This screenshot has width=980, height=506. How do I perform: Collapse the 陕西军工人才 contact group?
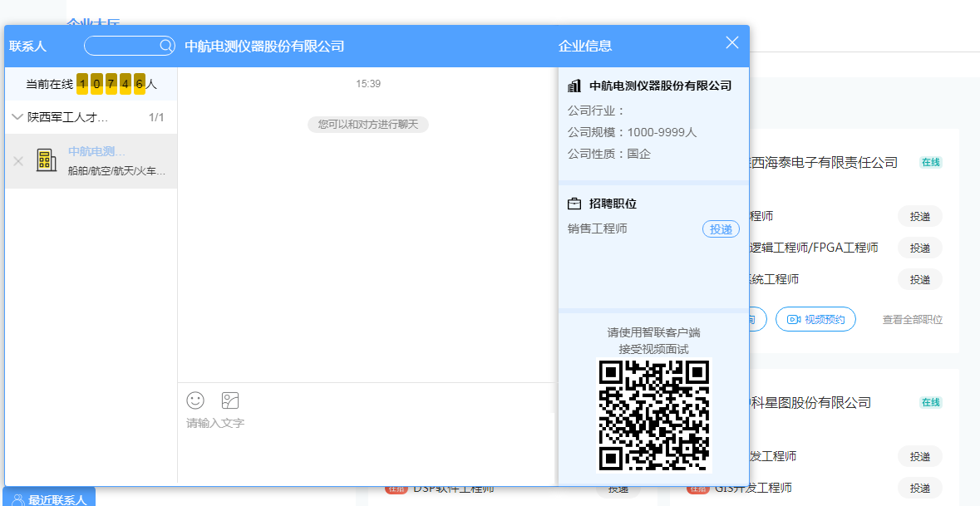[x=17, y=117]
